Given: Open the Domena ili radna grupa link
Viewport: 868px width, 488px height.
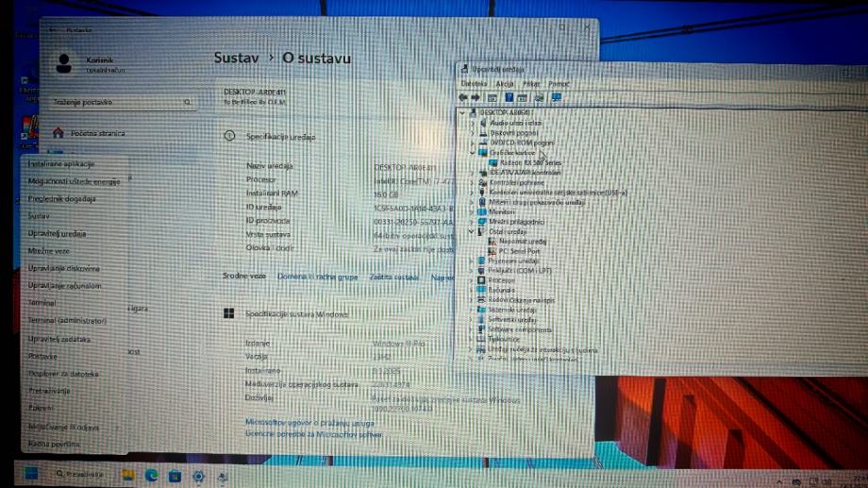Looking at the screenshot, I should tap(317, 277).
